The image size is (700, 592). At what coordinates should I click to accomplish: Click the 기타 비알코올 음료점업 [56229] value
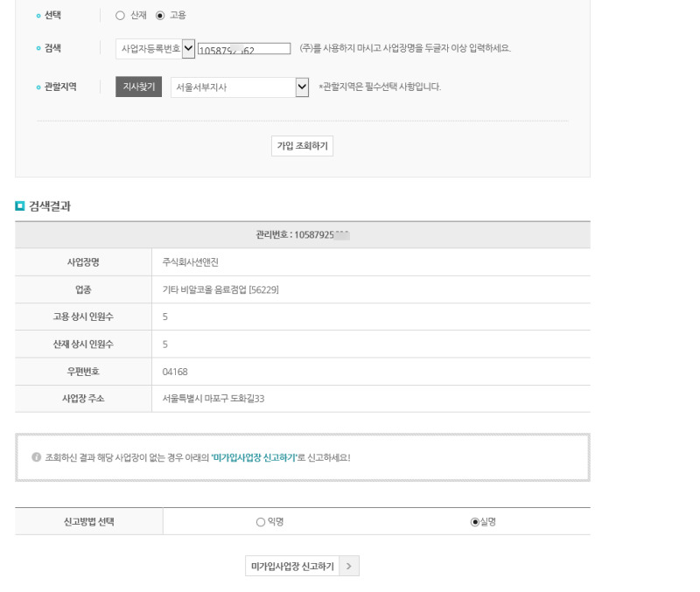click(x=220, y=290)
